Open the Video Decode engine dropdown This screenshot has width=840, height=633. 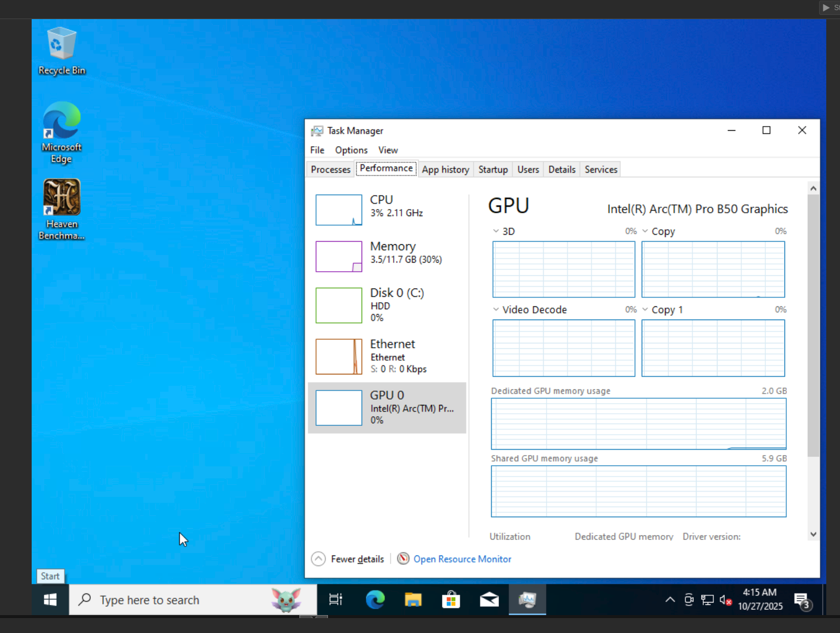[496, 309]
